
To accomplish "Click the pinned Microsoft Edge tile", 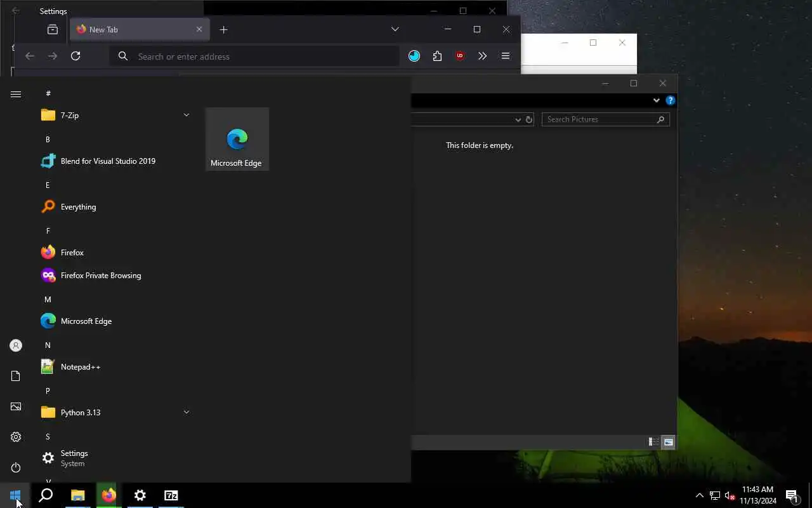I will [237, 139].
